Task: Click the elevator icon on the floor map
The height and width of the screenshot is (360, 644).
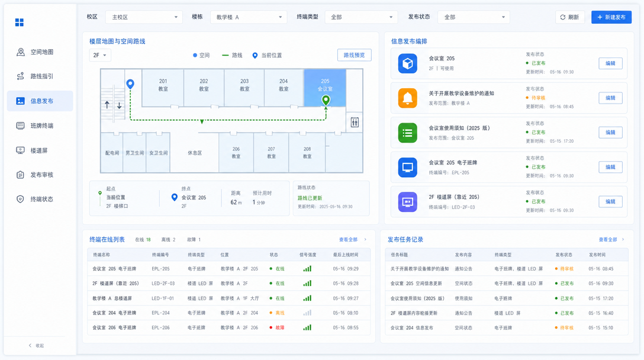Action: pyautogui.click(x=355, y=123)
